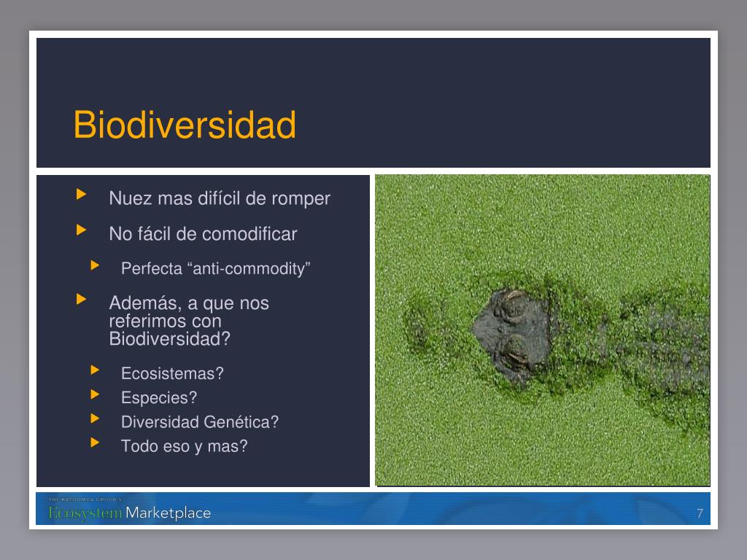The width and height of the screenshot is (747, 560).
Task: Click the bullet arrow next to "No fácil de comodificar"
Action: point(81,230)
